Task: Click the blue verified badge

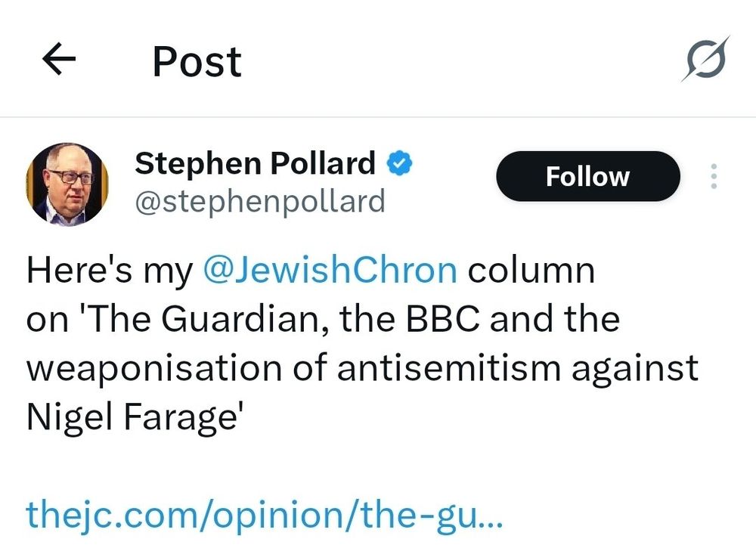Action: click(x=399, y=163)
